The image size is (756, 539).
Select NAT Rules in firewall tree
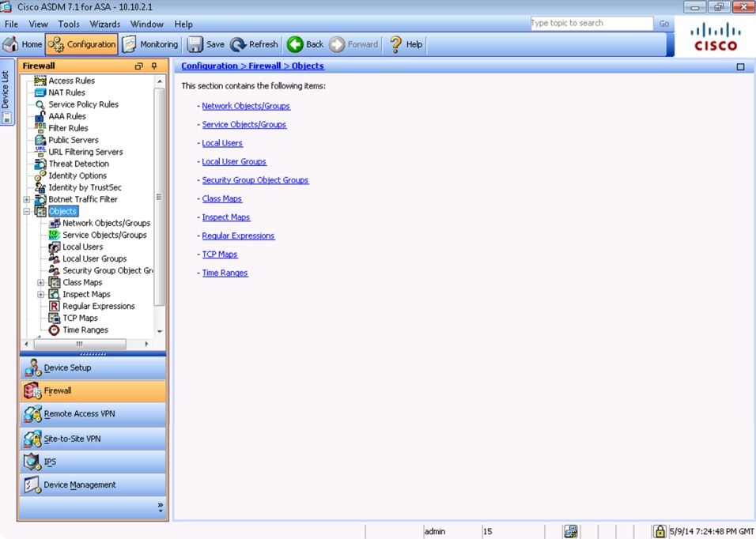[66, 92]
